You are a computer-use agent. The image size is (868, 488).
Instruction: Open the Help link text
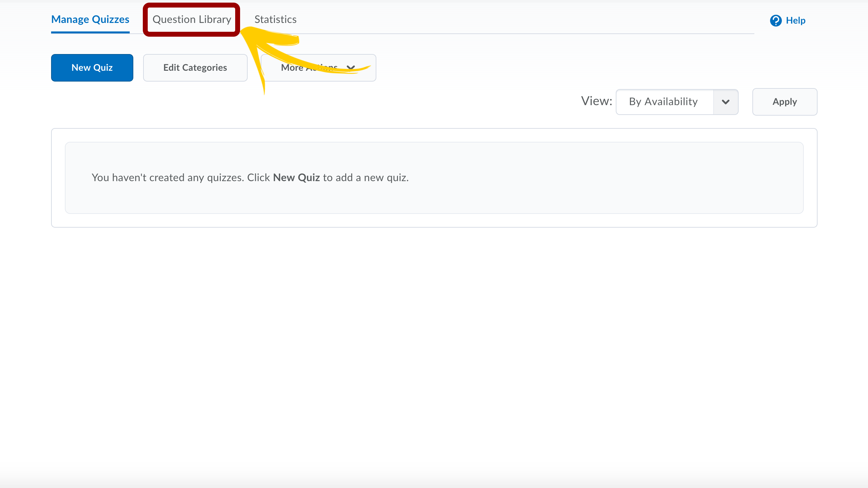(796, 21)
